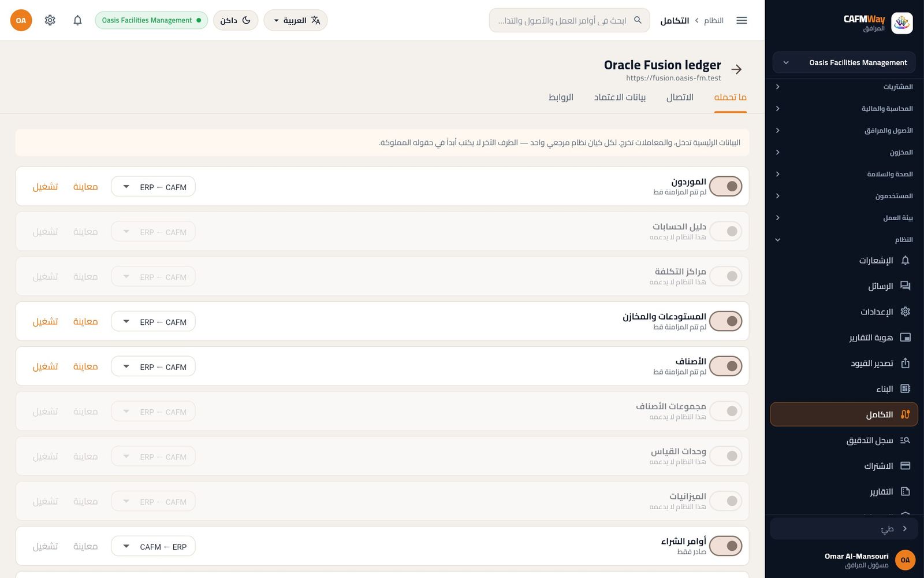
Task: Switch to الروابط tab
Action: (561, 97)
